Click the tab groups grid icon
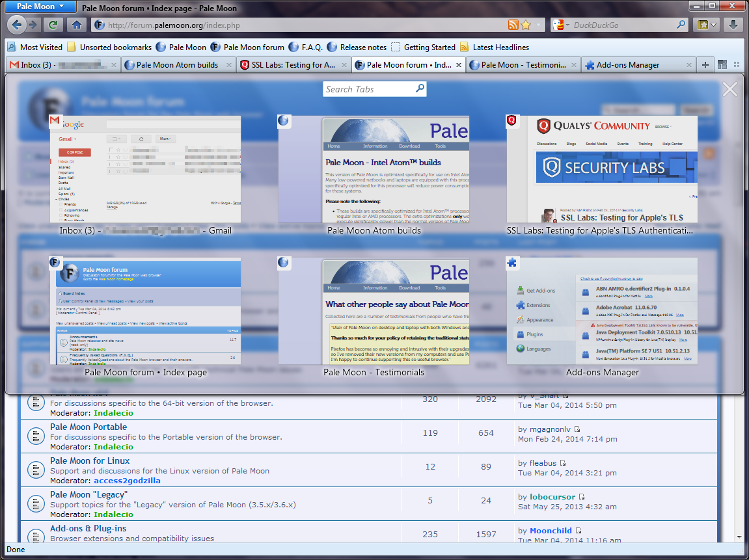Viewport: 749px width, 560px height. [722, 64]
